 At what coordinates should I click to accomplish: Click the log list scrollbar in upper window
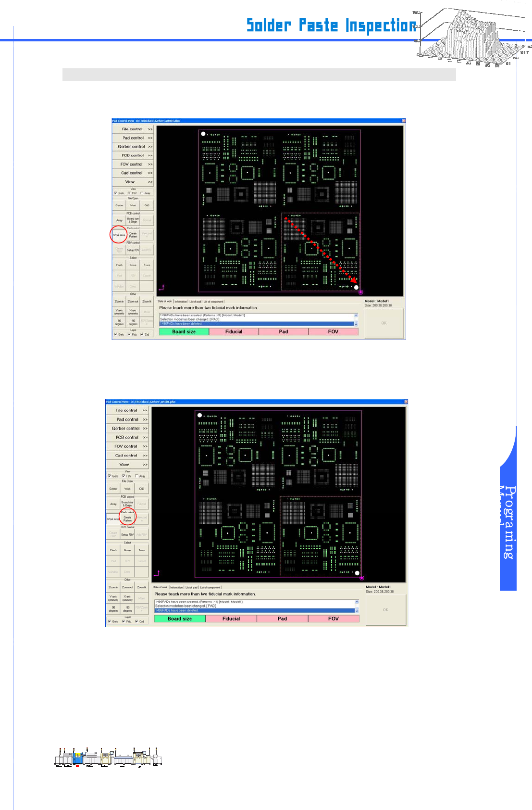click(356, 320)
